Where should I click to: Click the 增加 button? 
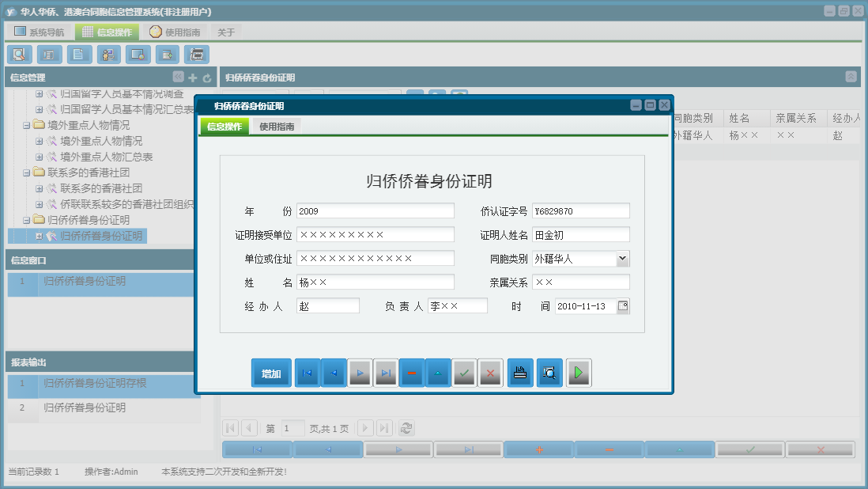tap(271, 373)
